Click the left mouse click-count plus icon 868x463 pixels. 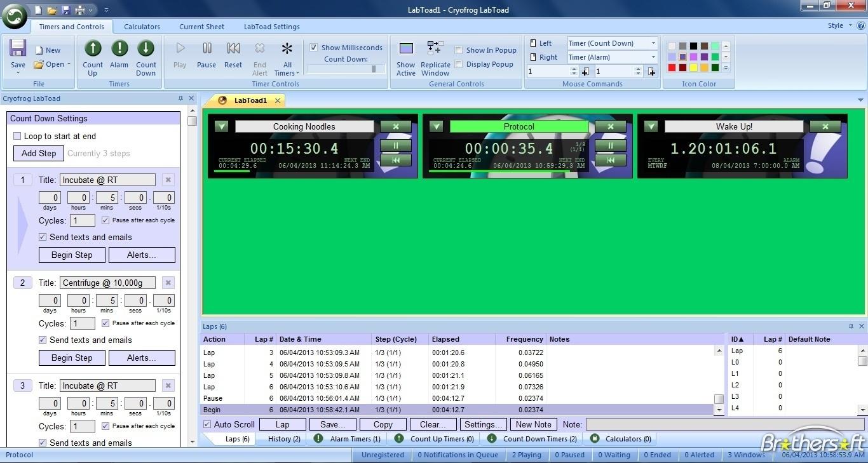585,72
